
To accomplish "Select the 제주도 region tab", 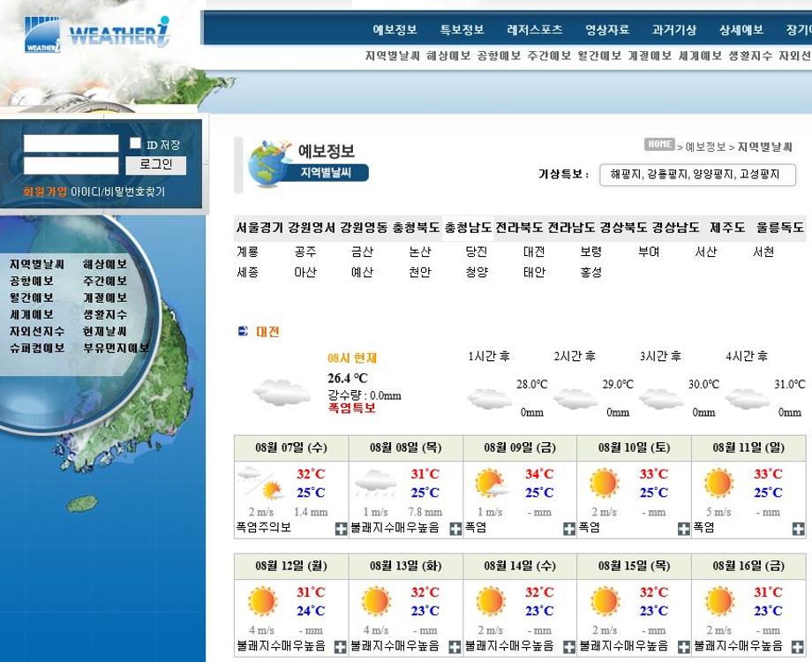I will (x=727, y=228).
